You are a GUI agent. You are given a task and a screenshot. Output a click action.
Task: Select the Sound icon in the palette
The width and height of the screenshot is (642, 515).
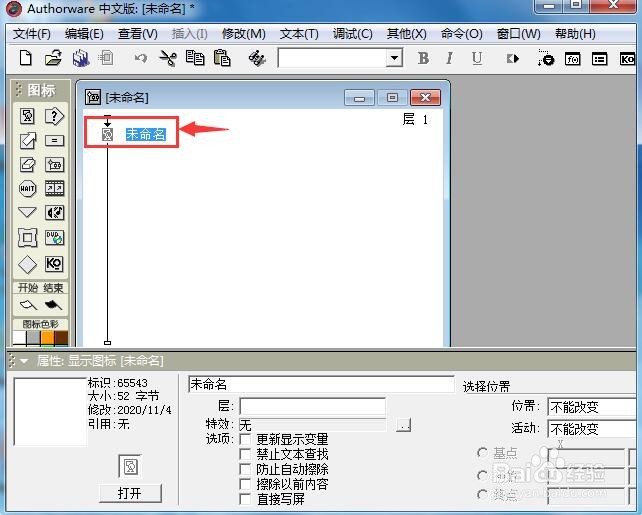click(54, 213)
